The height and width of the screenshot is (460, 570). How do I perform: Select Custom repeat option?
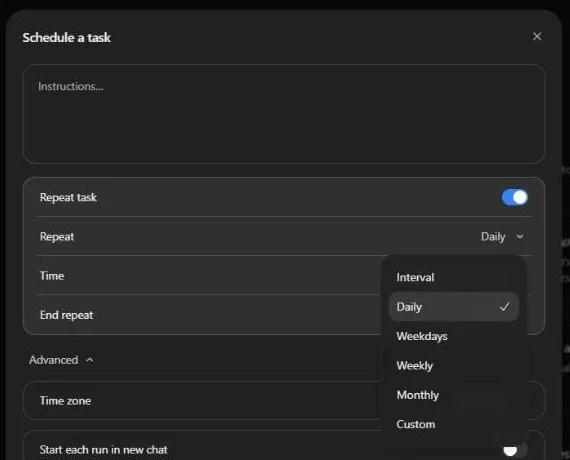[453, 424]
